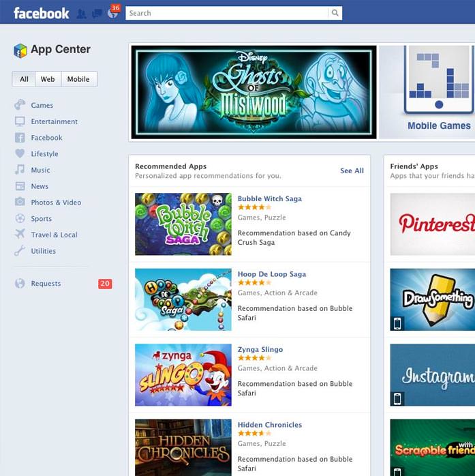Open the Bubble Witch Saga title link
This screenshot has height=476, width=475.
270,199
